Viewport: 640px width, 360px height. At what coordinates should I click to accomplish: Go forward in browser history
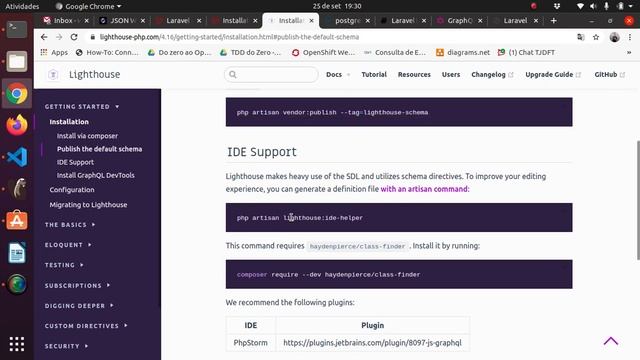click(59, 37)
